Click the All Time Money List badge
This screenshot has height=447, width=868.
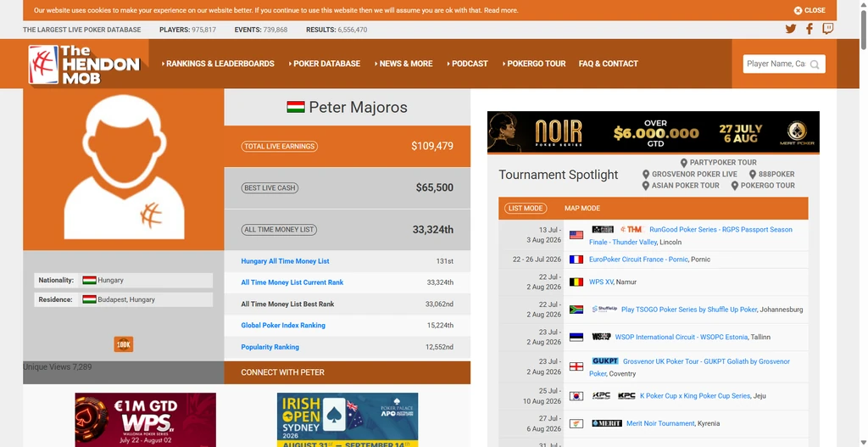[x=279, y=229]
